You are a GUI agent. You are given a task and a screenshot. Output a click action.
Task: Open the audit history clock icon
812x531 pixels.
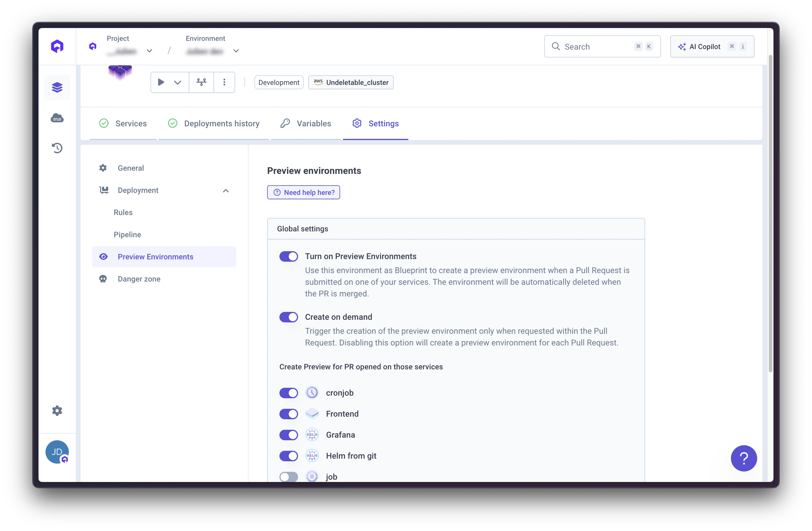(x=57, y=148)
